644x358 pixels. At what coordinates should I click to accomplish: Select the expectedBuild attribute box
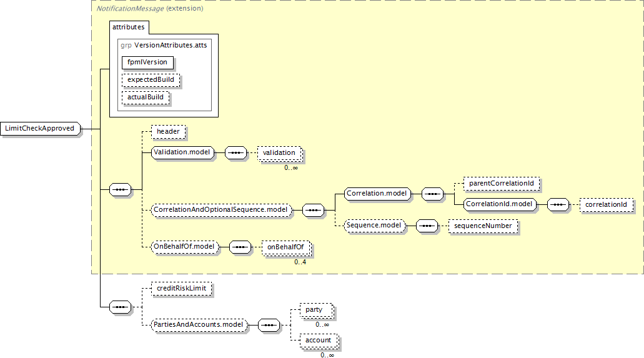coord(151,80)
